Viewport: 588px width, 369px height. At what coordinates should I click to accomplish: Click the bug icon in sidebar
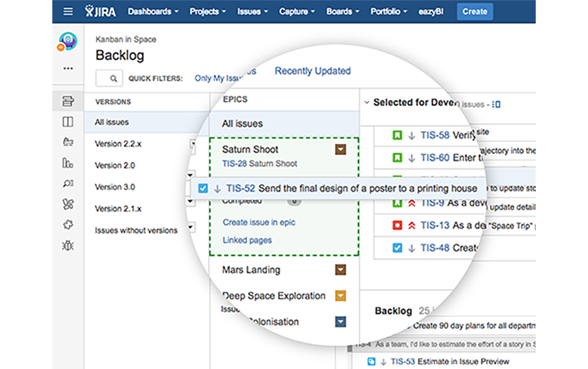point(68,245)
